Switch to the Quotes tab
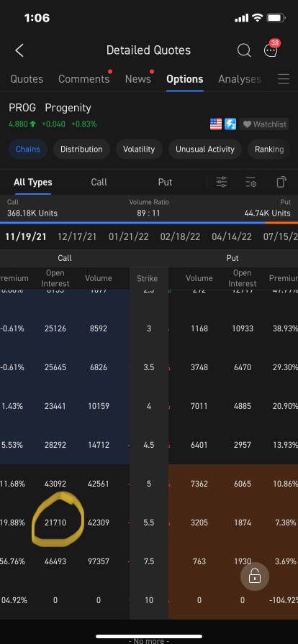The width and height of the screenshot is (298, 644). coord(27,79)
